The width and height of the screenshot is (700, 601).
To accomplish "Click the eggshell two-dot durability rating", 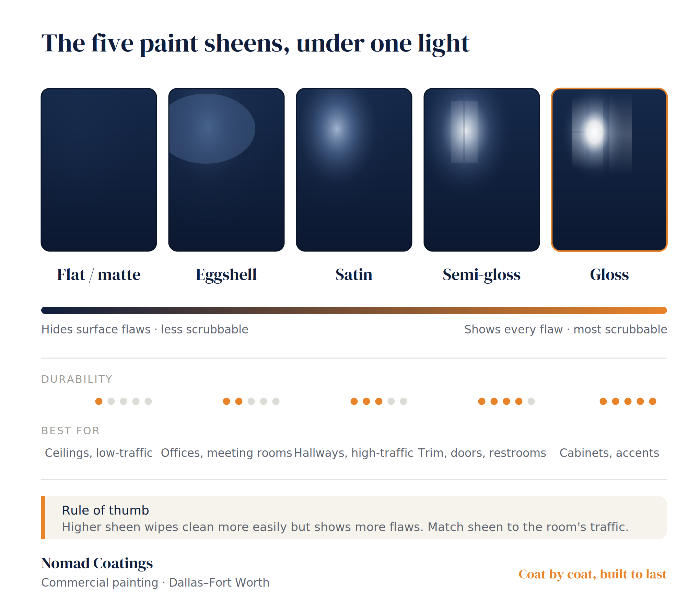I will pos(251,401).
